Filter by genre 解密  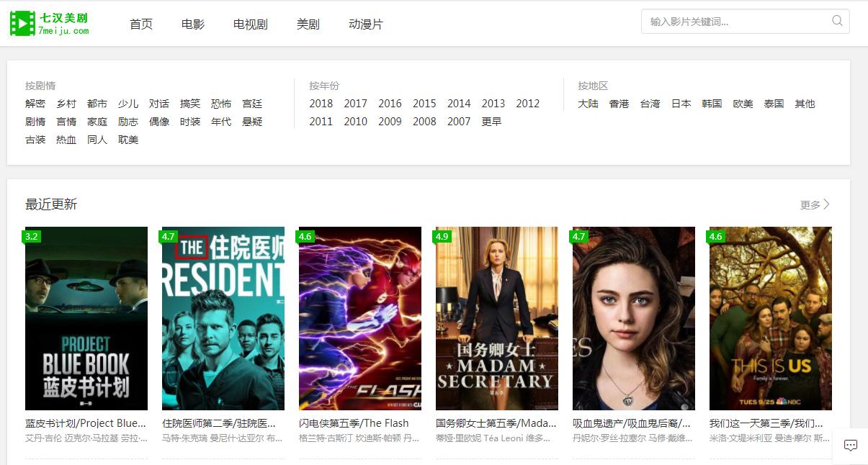[35, 104]
